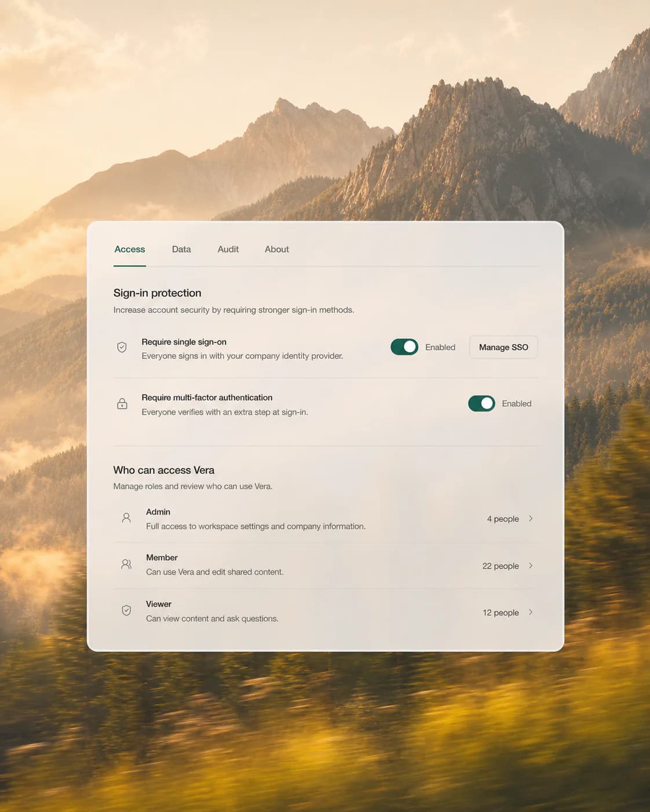Click 'Everyone verifies with an extra step' description
This screenshot has height=812, width=650.
225,412
